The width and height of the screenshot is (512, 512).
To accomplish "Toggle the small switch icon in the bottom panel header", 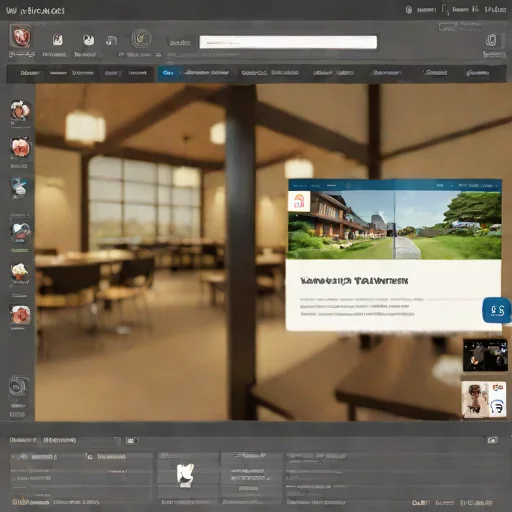I will pos(132,441).
